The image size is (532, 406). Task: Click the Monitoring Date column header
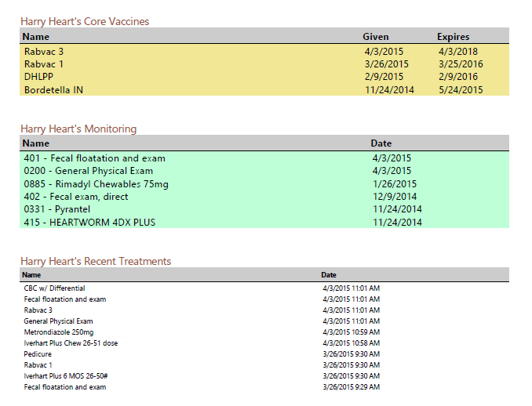tap(381, 143)
